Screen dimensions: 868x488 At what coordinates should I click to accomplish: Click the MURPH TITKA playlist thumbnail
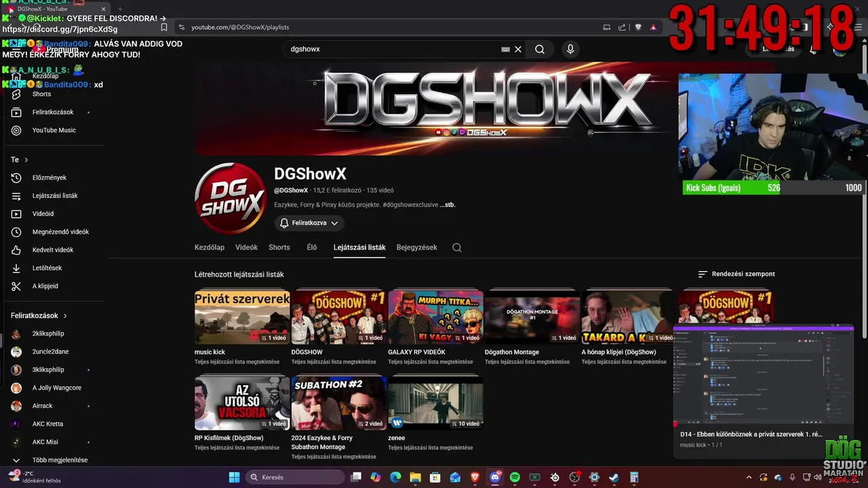pyautogui.click(x=436, y=317)
